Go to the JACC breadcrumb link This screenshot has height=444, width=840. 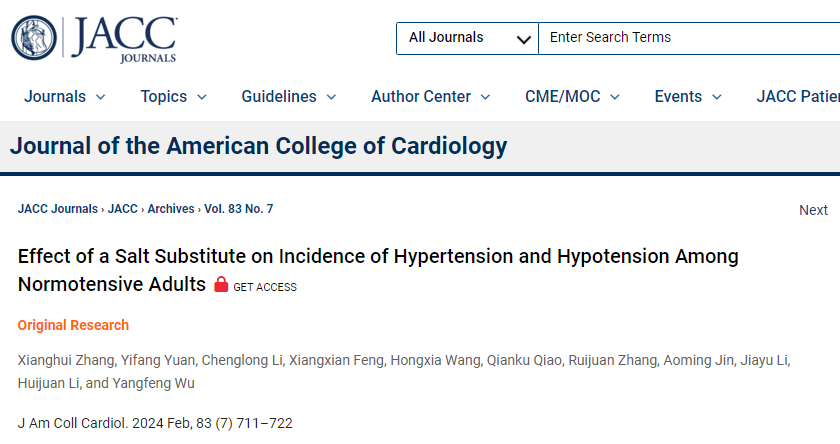[x=123, y=209]
